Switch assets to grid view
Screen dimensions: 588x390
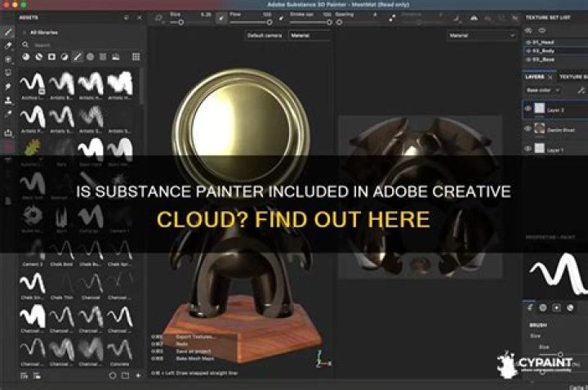(136, 56)
